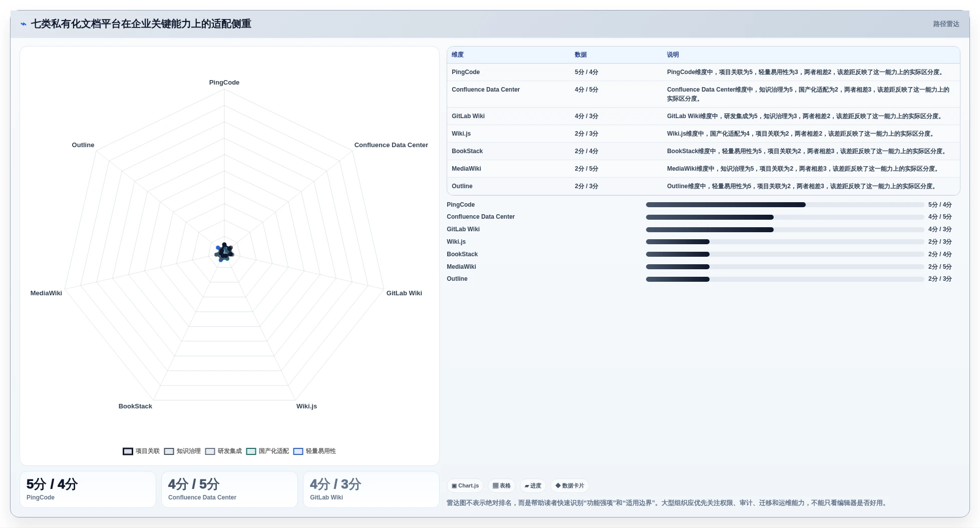Click the 路径雷达 label in the header
Screen dimensions: 980x528
(x=946, y=24)
